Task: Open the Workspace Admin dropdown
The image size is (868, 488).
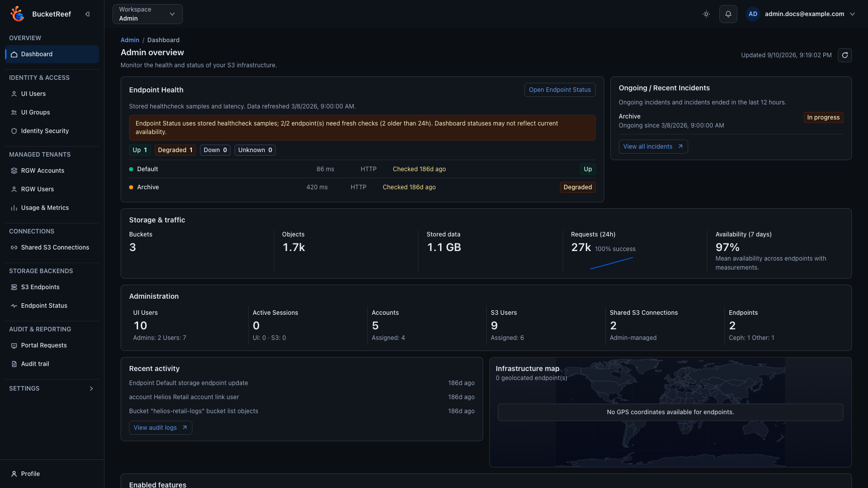Action: pyautogui.click(x=148, y=14)
